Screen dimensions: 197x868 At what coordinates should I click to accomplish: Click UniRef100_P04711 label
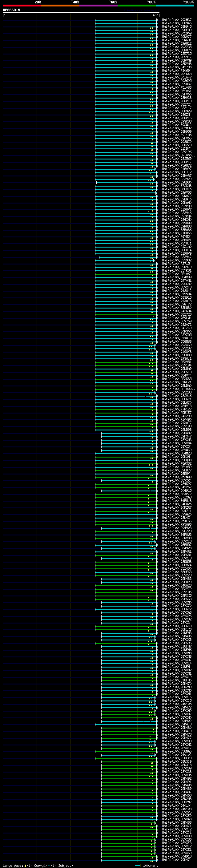[176, 511]
